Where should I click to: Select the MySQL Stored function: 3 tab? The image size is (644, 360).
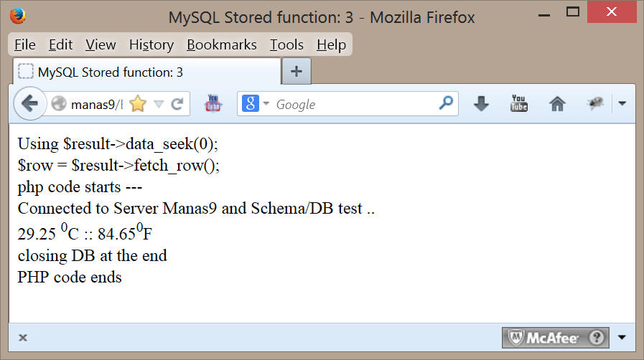tap(147, 72)
